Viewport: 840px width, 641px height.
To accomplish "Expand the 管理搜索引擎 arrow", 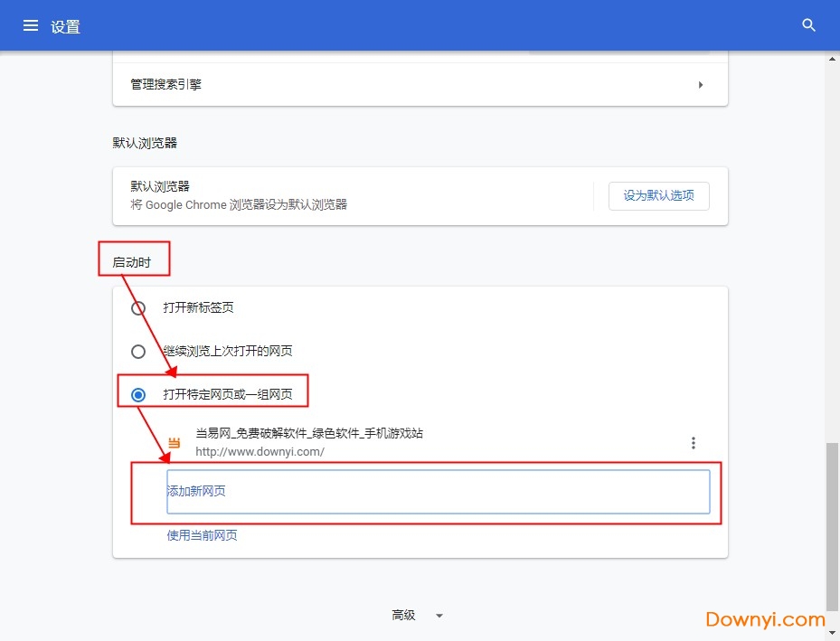I will point(701,85).
